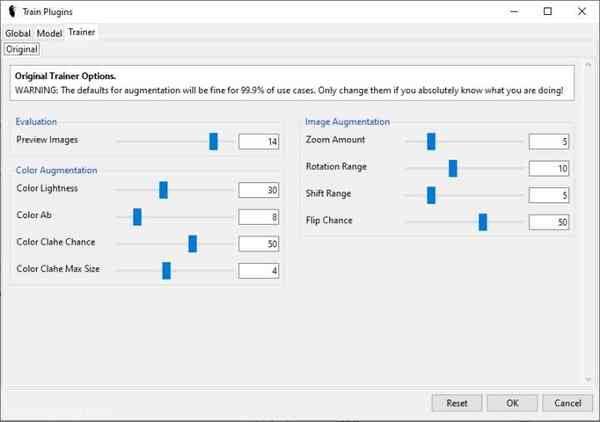The width and height of the screenshot is (600, 422).
Task: Click the Preview Images slider handle
Action: point(214,142)
